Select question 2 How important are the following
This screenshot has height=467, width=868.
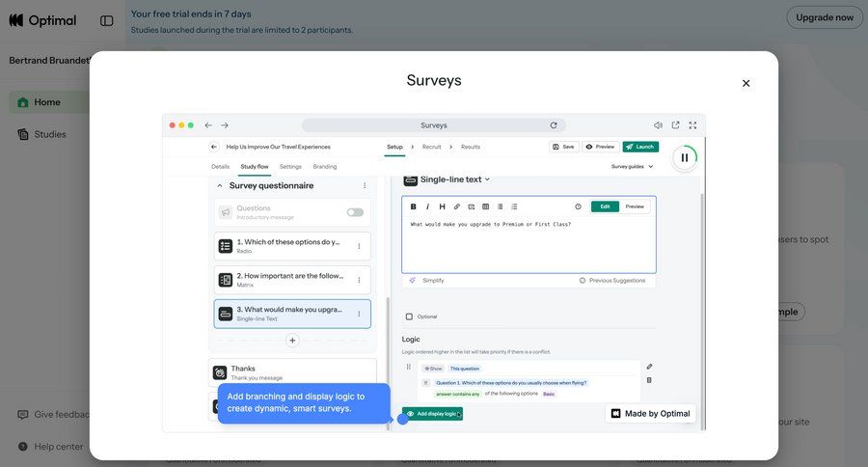point(292,280)
